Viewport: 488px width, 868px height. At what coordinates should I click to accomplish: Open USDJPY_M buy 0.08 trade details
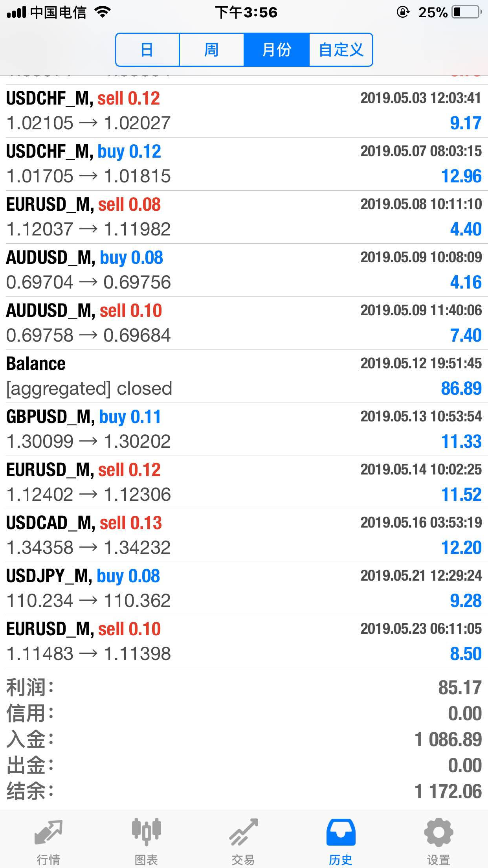pos(244,588)
